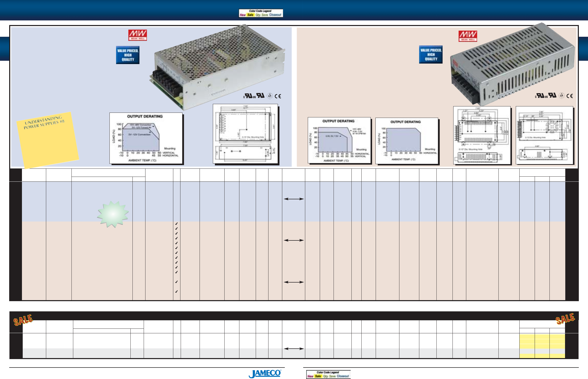Image resolution: width=588 pixels, height=379 pixels.
Task: Click the double-headed arrow in blue table section
Action: coord(294,199)
